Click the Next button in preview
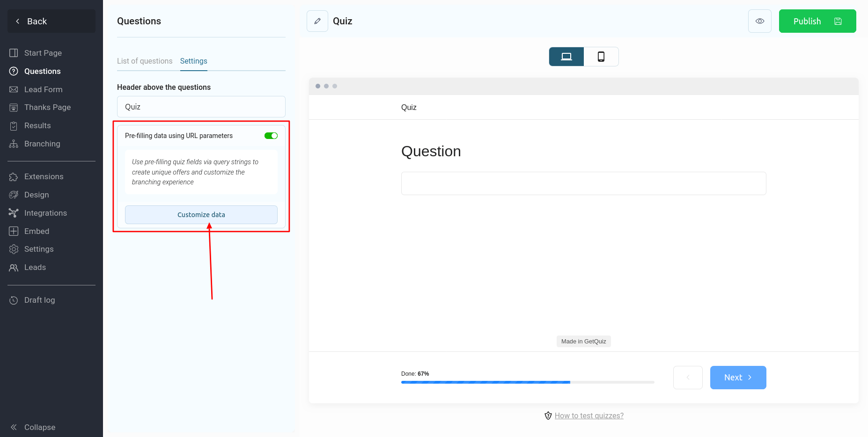 738,378
